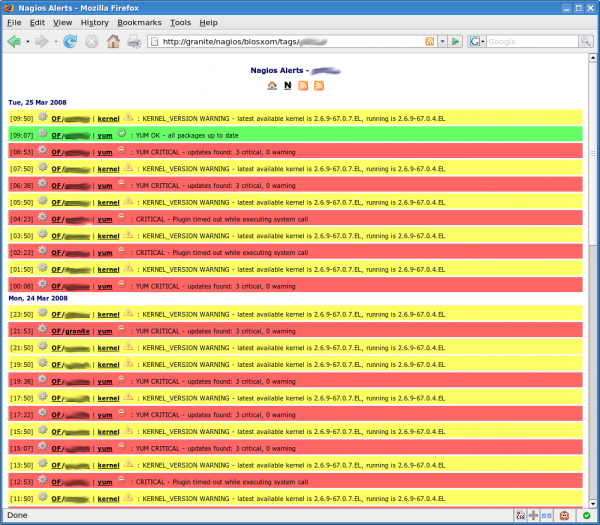Click the gear icon on the 09:50 alert
600x525 pixels.
point(43,116)
